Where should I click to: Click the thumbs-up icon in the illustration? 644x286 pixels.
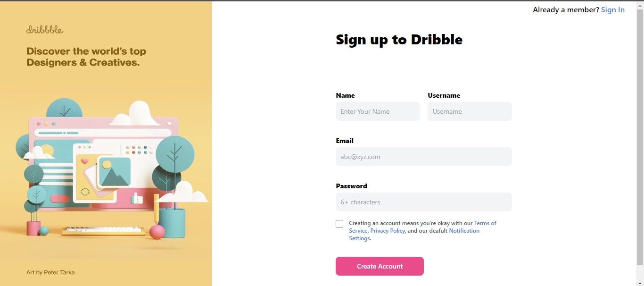[x=137, y=198]
